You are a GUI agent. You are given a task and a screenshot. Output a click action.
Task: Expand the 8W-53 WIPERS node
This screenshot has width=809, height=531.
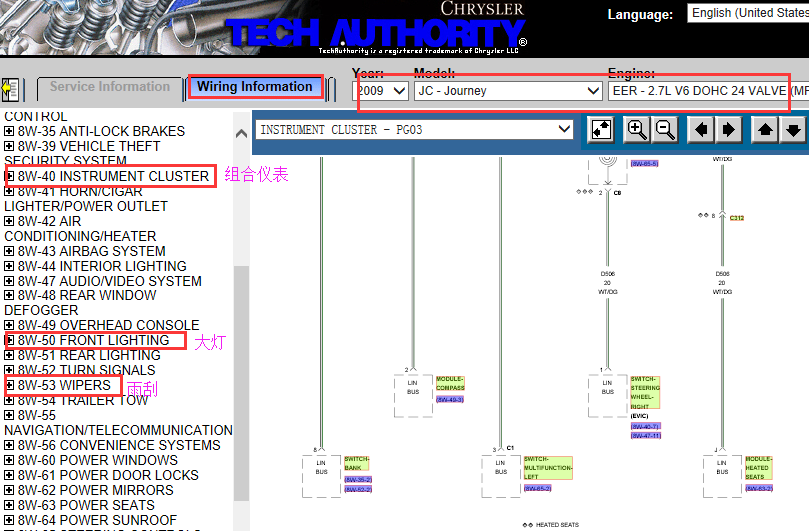point(9,385)
